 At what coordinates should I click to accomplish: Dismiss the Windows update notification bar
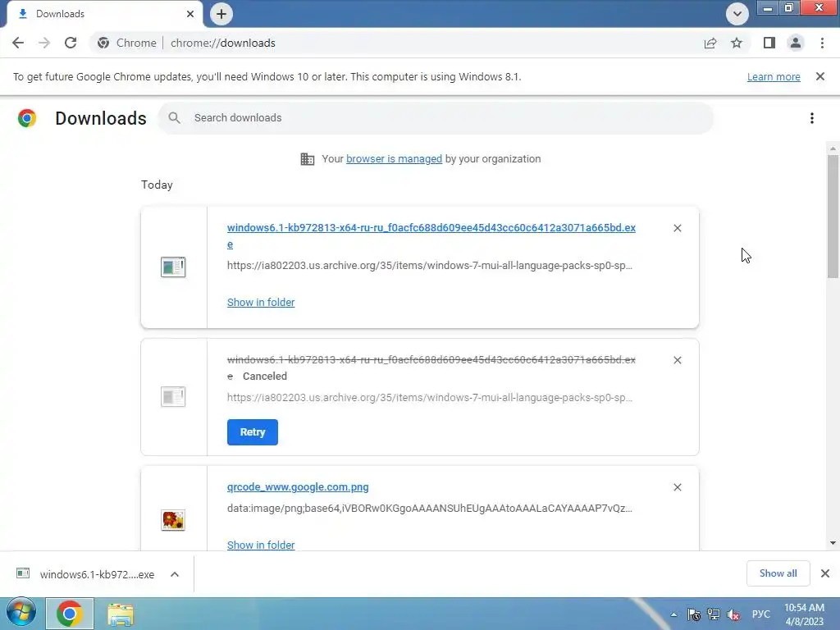(820, 76)
